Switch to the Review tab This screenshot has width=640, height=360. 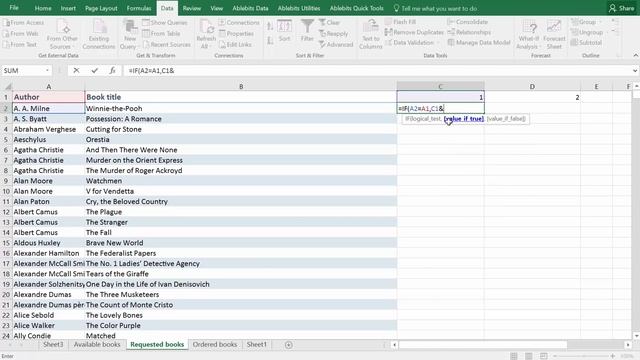[191, 8]
